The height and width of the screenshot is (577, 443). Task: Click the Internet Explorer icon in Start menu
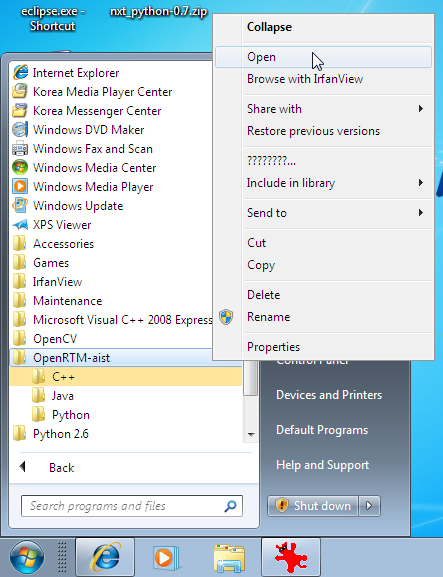[x=20, y=72]
